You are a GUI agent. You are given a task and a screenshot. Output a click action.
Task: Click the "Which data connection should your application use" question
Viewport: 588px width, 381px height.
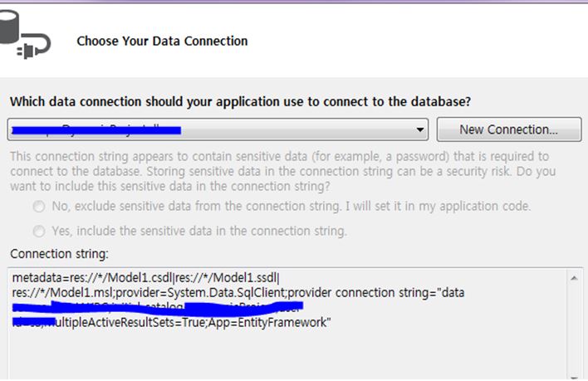(x=240, y=101)
